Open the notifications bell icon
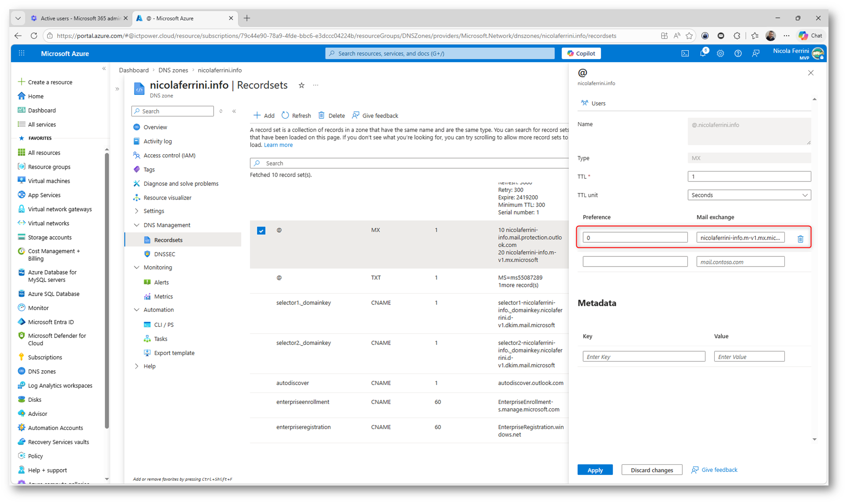This screenshot has height=504, width=847. pos(702,53)
